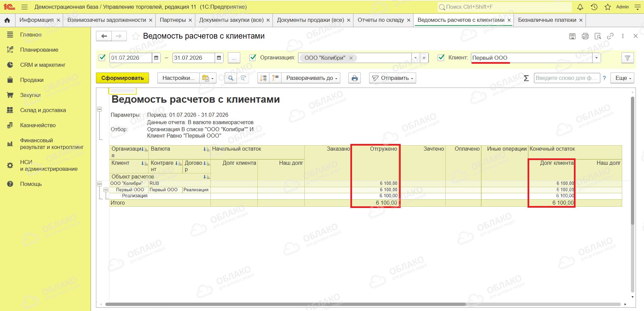Image resolution: width=644 pixels, height=311 pixels.
Task: Collapse the report parameters group
Action: click(x=100, y=109)
